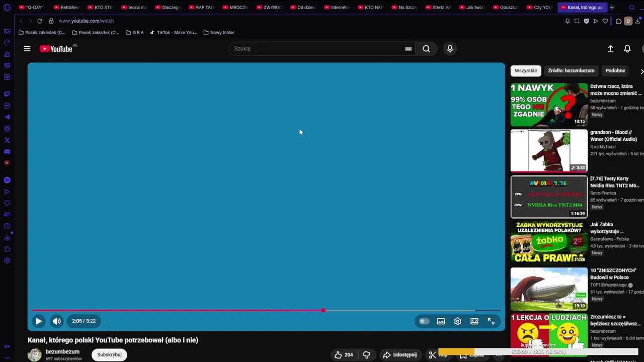Enter fullscreen mode
Image resolution: width=644 pixels, height=362 pixels.
pyautogui.click(x=491, y=321)
